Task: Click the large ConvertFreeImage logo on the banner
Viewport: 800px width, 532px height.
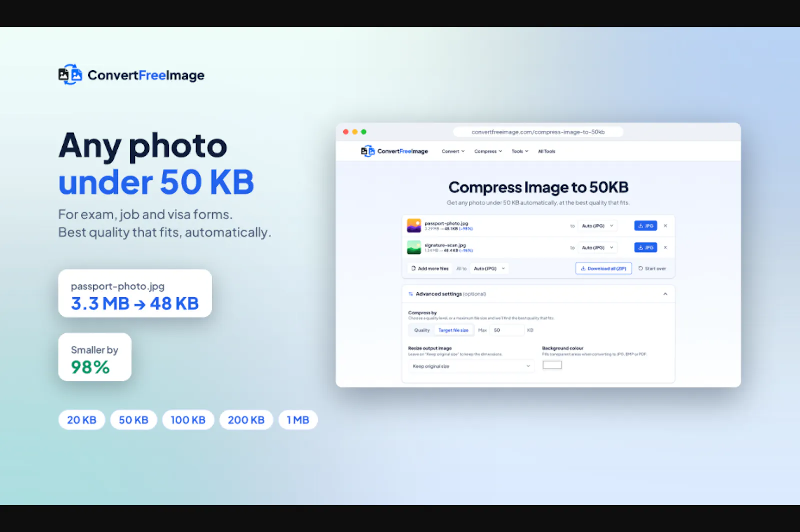Action: (x=131, y=75)
